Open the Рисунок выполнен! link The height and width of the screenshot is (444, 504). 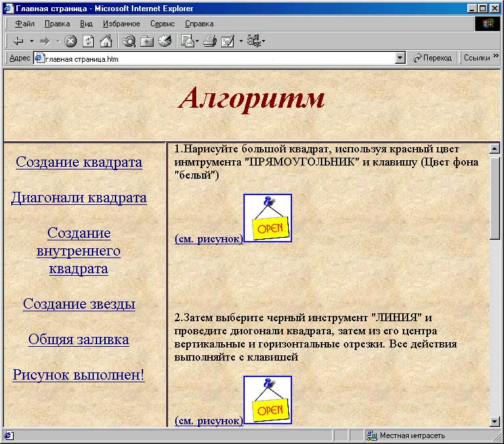click(x=79, y=374)
